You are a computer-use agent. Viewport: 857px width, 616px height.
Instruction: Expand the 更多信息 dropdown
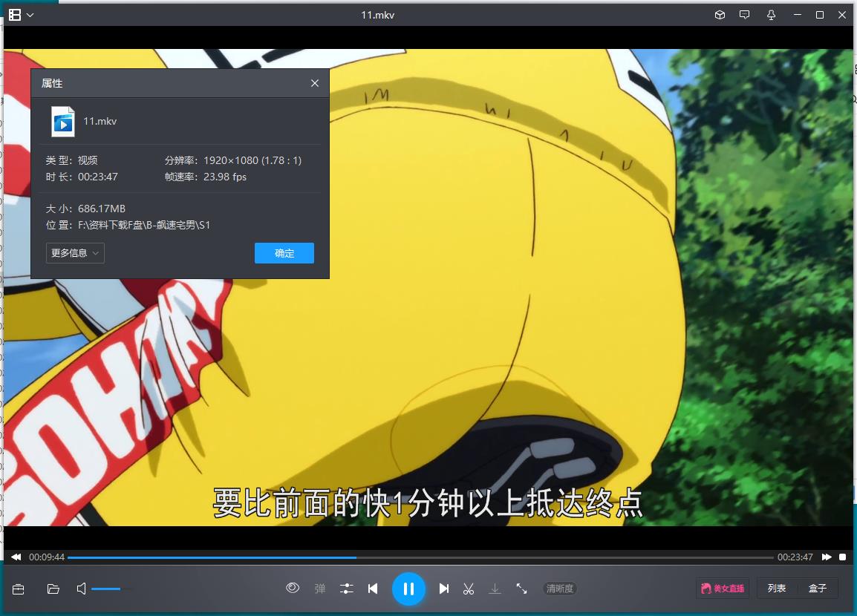pos(75,253)
